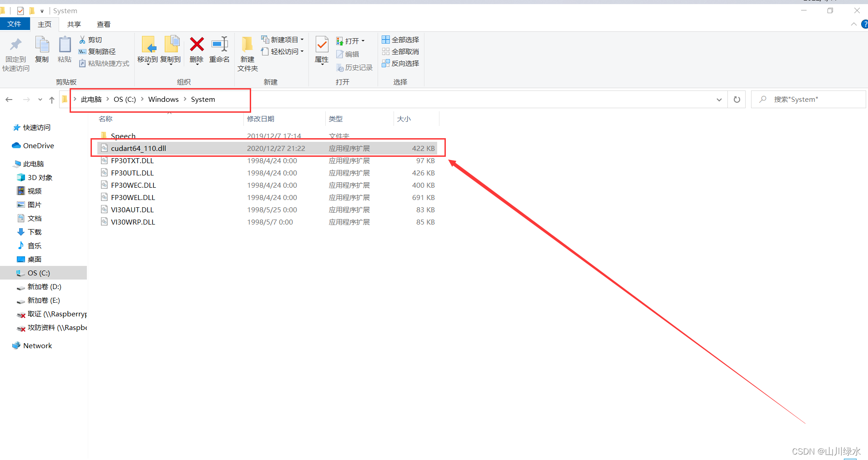Open Quick access (快速访问) in sidebar
The width and height of the screenshot is (868, 460).
click(32, 127)
